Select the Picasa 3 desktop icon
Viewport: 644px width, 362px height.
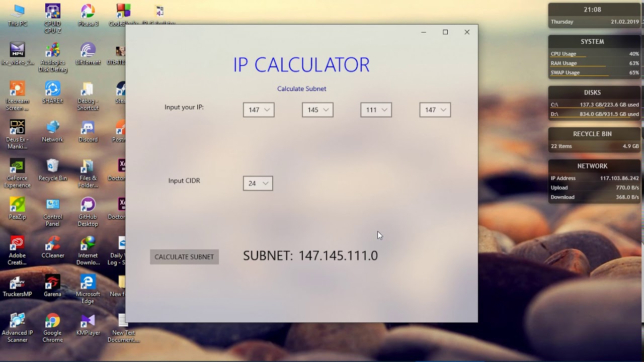point(88,15)
